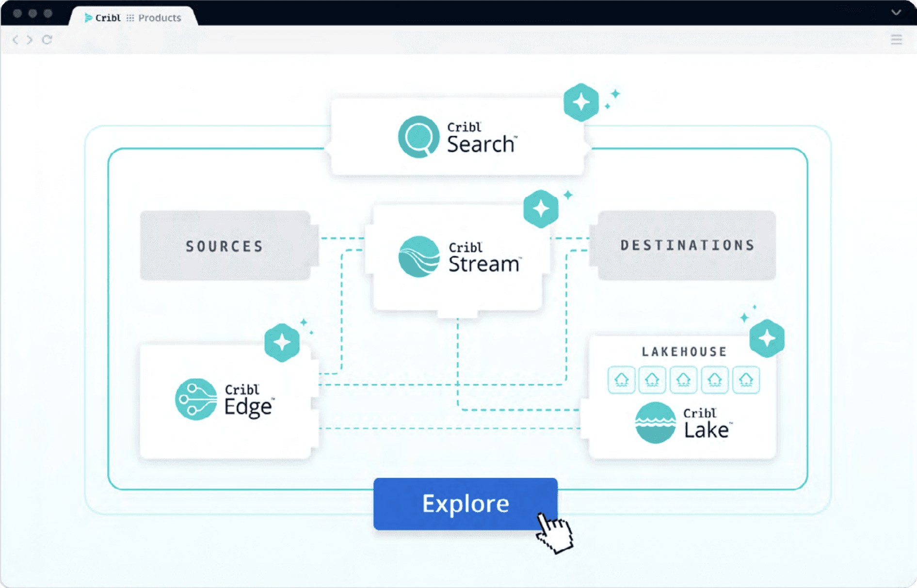Open the Cribl Products browser tab
The height and width of the screenshot is (588, 917).
133,18
